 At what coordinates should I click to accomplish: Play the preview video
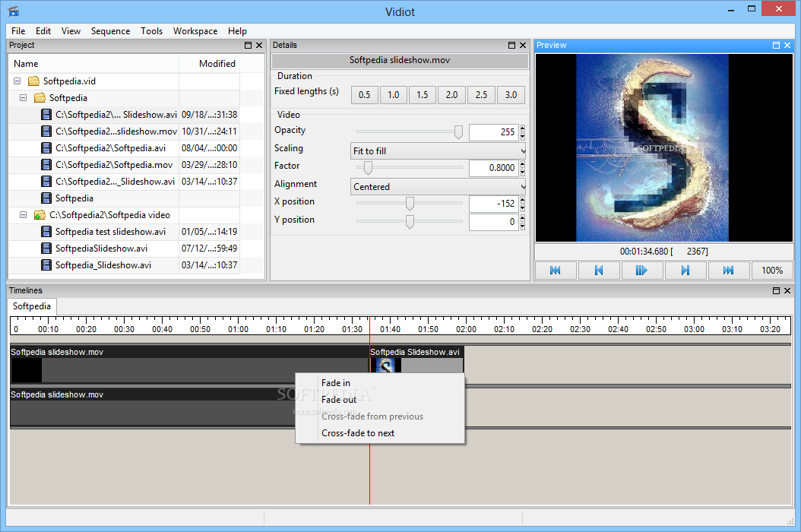click(x=642, y=271)
